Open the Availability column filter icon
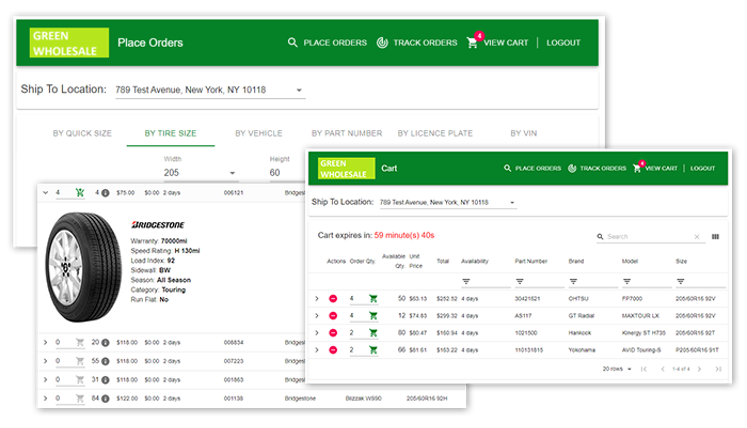This screenshot has height=428, width=747. point(466,282)
